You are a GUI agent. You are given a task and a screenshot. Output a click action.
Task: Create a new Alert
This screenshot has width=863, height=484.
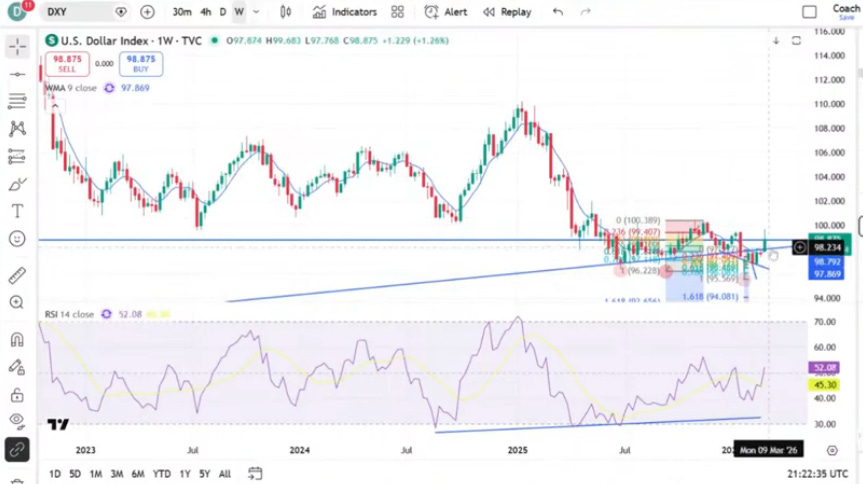point(446,12)
